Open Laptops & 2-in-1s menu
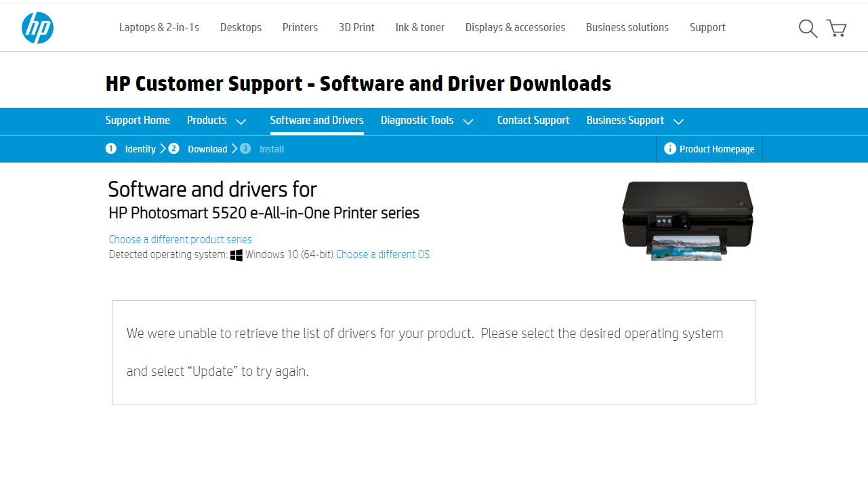This screenshot has height=481, width=868. (x=159, y=27)
